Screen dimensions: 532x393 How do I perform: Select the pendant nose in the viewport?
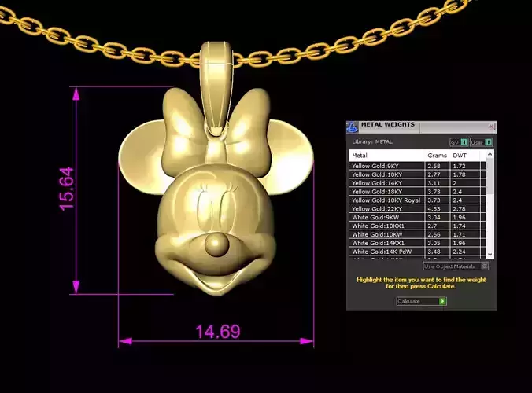(216, 244)
